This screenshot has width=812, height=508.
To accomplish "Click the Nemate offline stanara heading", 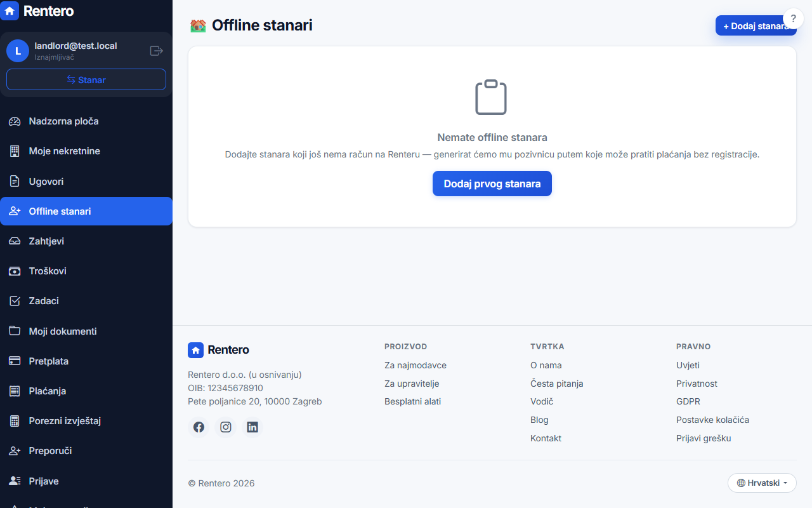I will [x=492, y=137].
